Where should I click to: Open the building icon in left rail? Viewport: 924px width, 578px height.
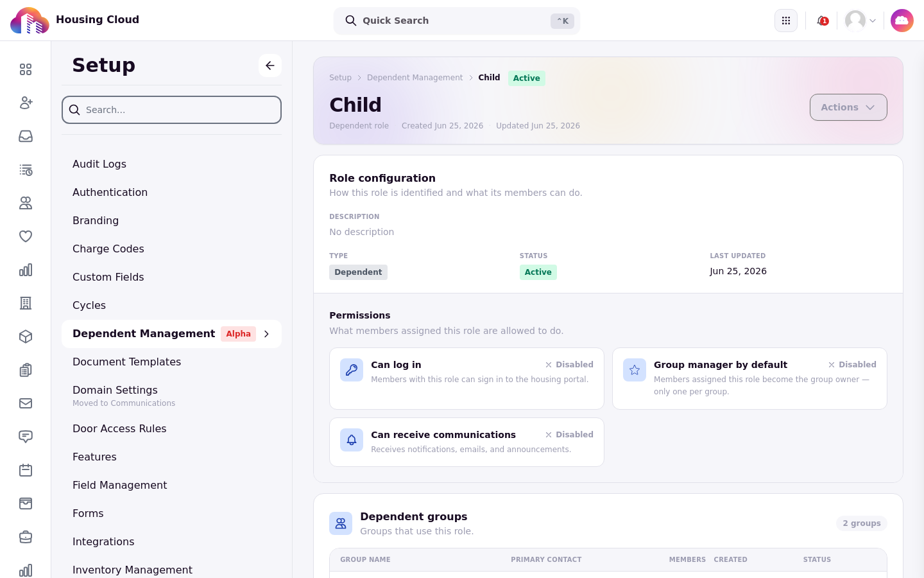coord(26,303)
